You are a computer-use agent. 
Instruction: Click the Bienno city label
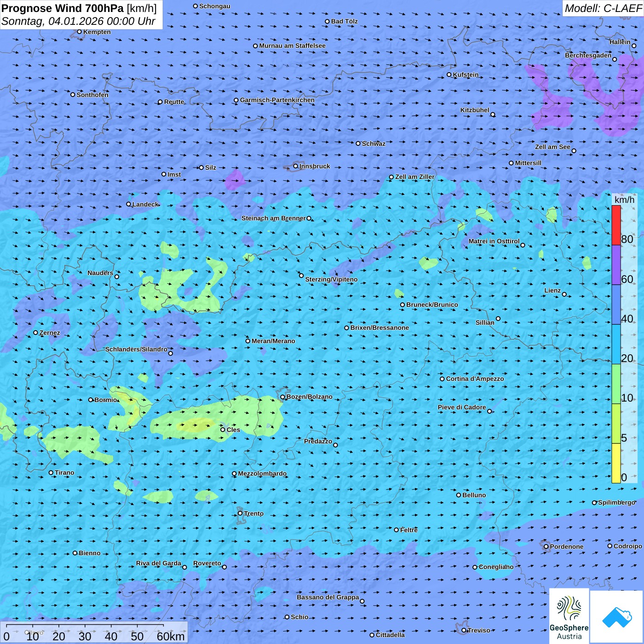(x=89, y=553)
